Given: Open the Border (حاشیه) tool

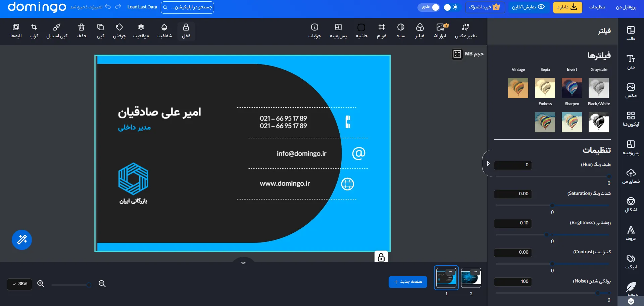Looking at the screenshot, I should tap(361, 31).
